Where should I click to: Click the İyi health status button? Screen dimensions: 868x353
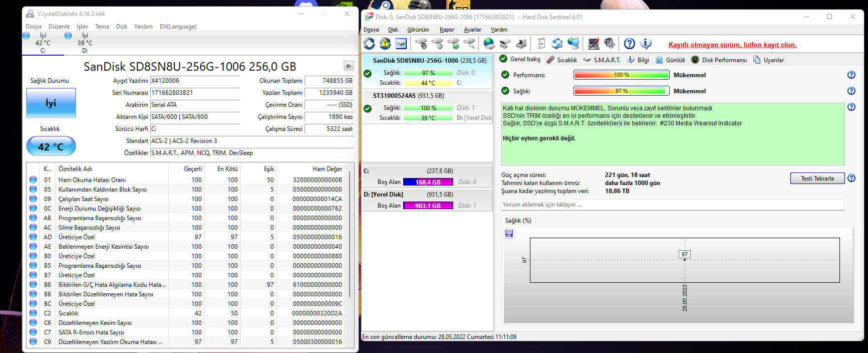tap(51, 103)
